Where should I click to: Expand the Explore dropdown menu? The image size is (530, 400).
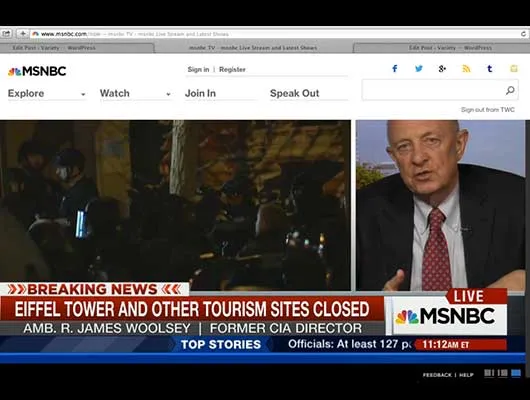click(x=47, y=93)
